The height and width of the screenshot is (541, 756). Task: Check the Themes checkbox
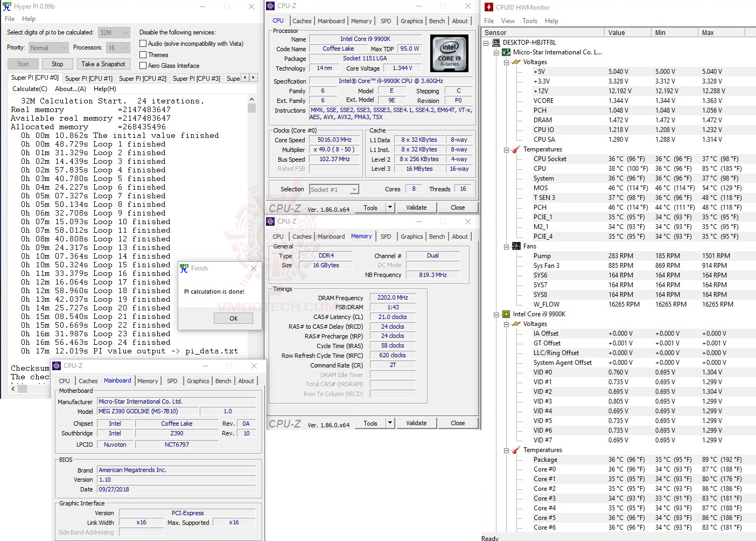[143, 54]
